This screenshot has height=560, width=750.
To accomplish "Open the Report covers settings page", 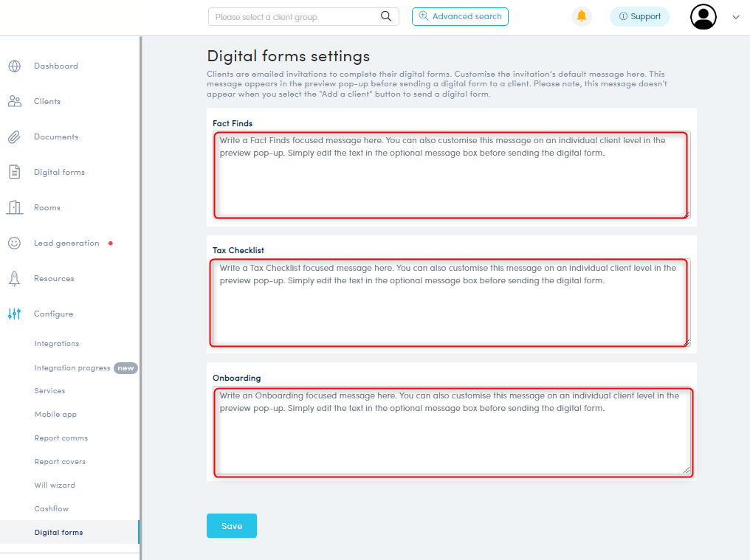I will (60, 461).
